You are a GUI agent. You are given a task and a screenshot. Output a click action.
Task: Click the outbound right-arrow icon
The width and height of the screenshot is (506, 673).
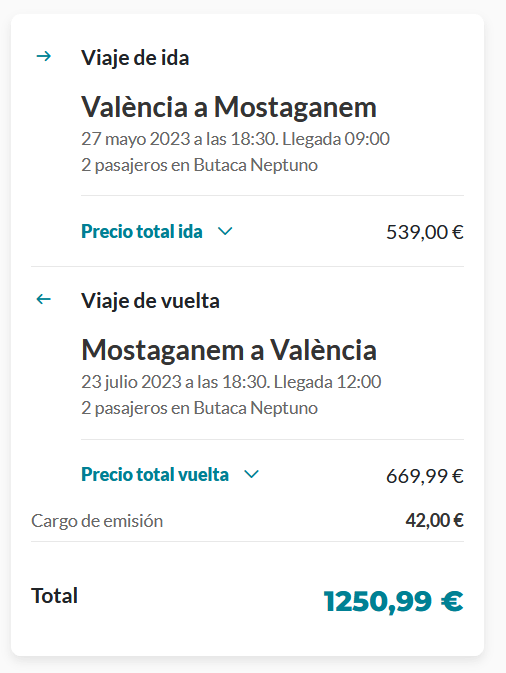pyautogui.click(x=43, y=56)
